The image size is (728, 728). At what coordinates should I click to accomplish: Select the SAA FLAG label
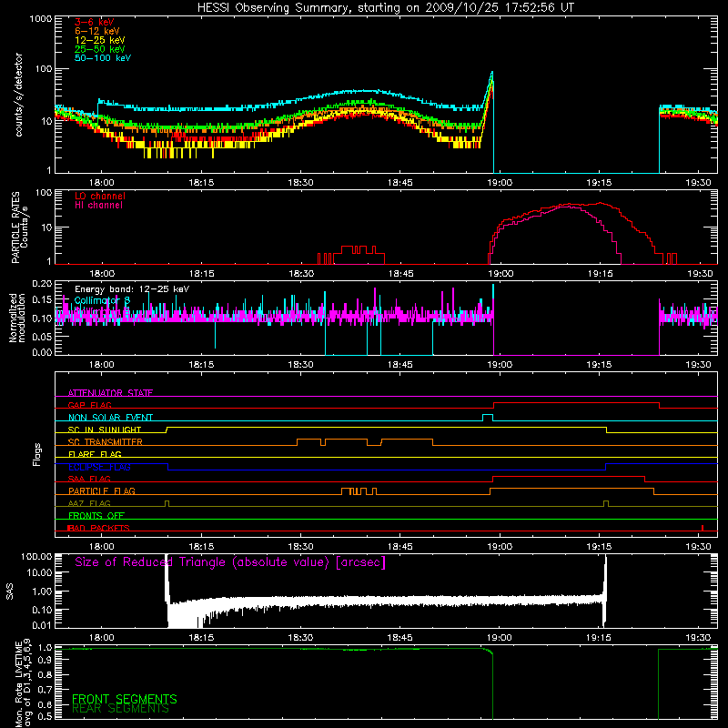click(x=89, y=479)
